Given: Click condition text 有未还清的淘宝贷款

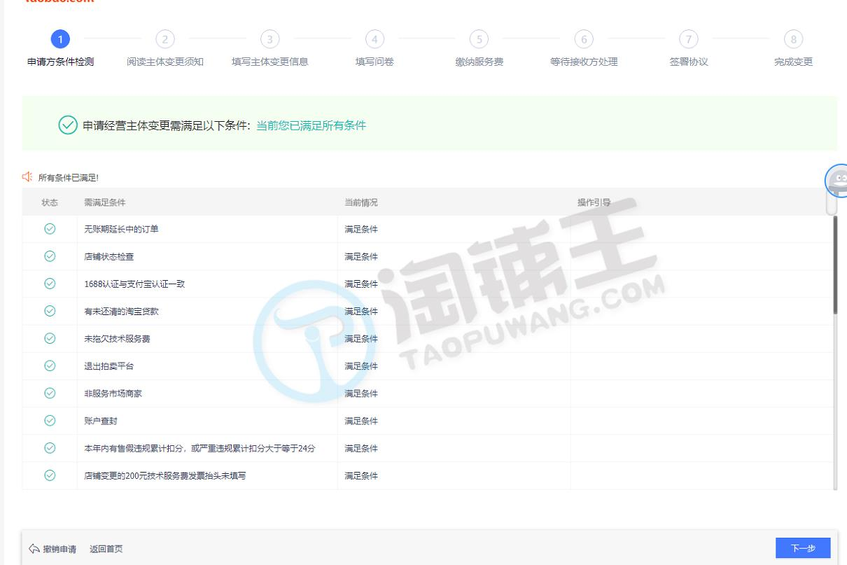Looking at the screenshot, I should [121, 312].
